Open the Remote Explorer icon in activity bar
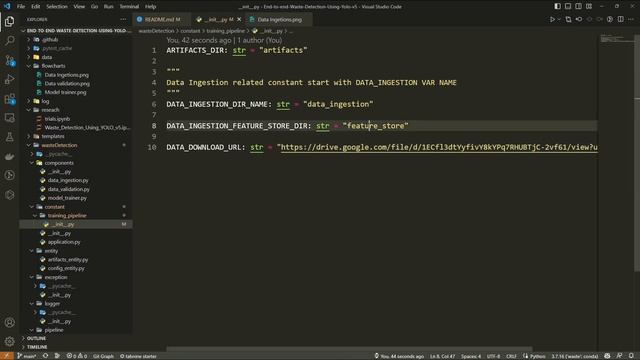Image resolution: width=640 pixels, height=360 pixels. [x=9, y=118]
